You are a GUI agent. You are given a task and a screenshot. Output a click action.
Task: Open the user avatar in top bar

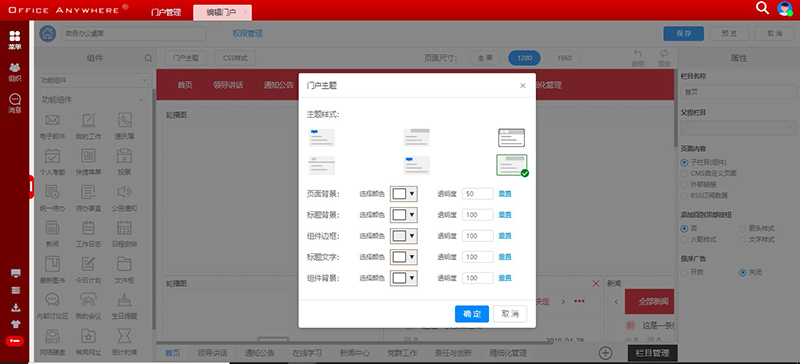[784, 8]
